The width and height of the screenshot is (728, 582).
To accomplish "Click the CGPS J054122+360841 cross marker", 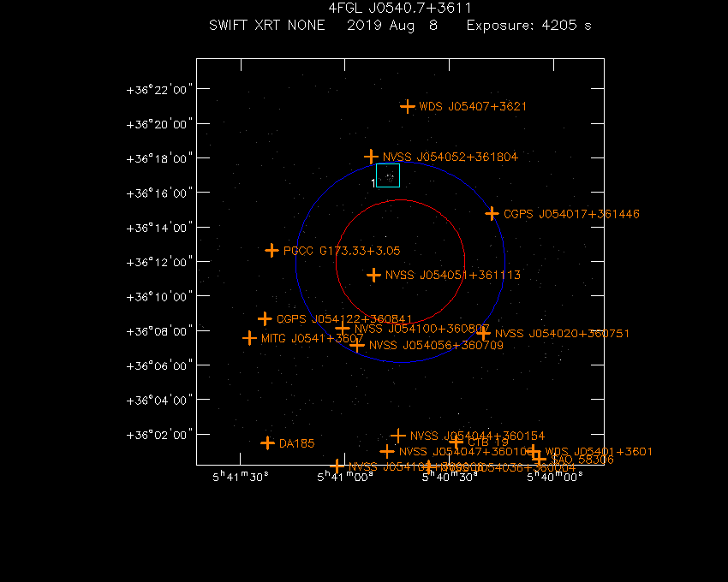I will 265,319.
